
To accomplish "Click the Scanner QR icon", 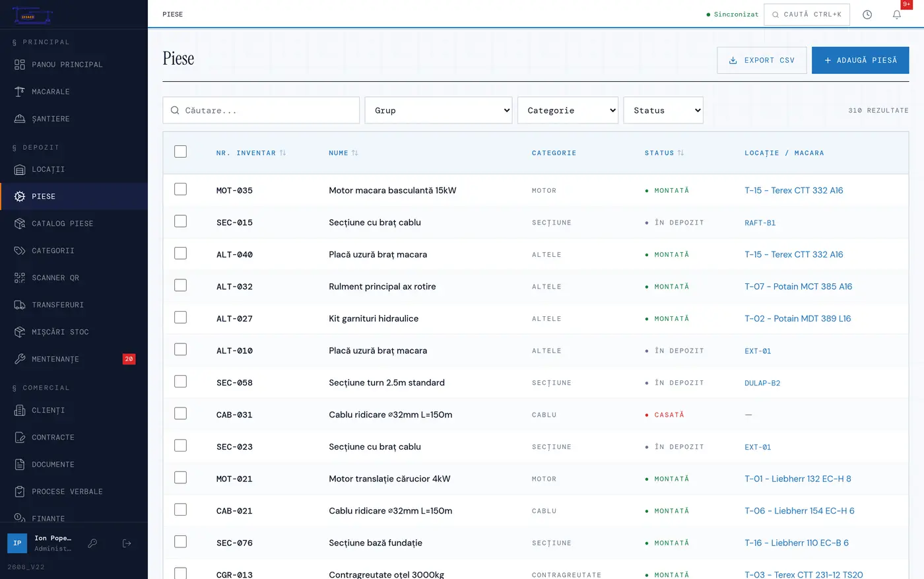I will tap(20, 278).
